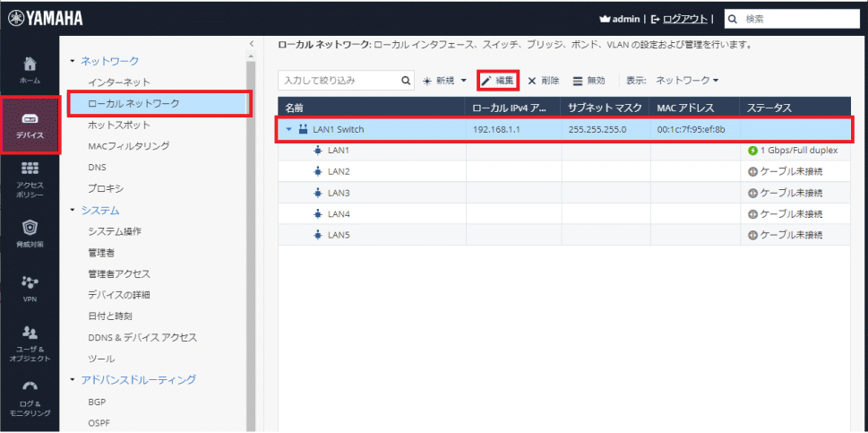The image size is (868, 433).
Task: Collapse the LAN1 Switch row arrow
Action: (289, 129)
